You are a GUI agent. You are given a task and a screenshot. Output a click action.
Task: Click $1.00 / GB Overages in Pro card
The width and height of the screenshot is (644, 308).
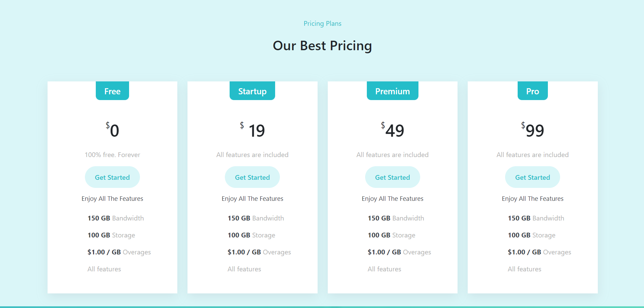click(x=539, y=252)
